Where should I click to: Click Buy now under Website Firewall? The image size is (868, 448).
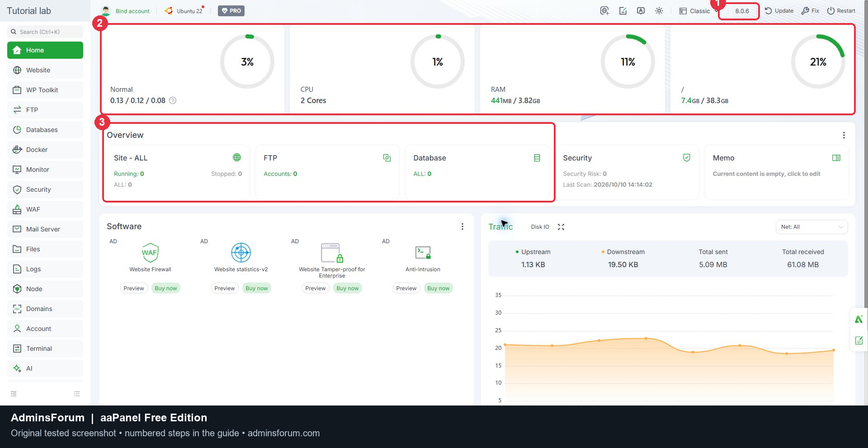pyautogui.click(x=166, y=288)
